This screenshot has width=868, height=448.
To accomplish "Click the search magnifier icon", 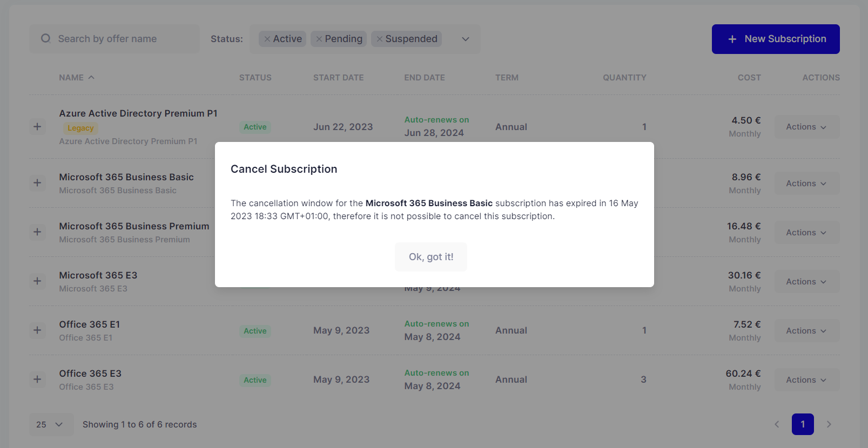I will tap(46, 38).
